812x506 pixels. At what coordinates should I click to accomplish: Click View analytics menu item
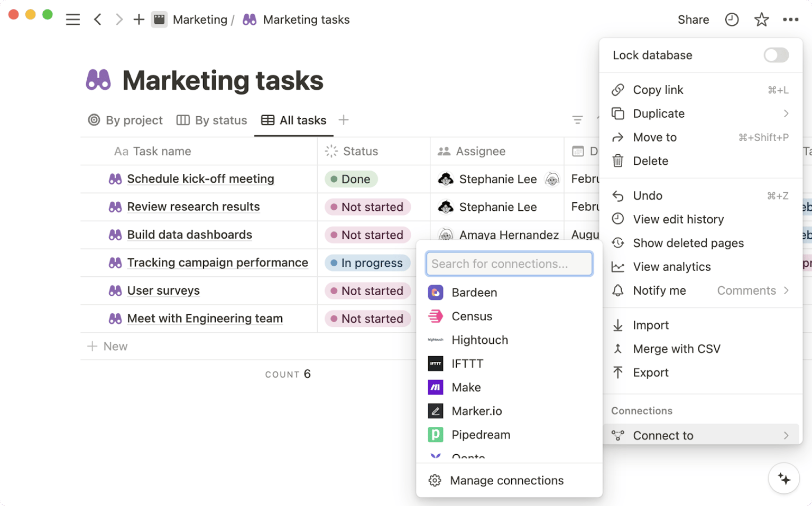pyautogui.click(x=671, y=267)
